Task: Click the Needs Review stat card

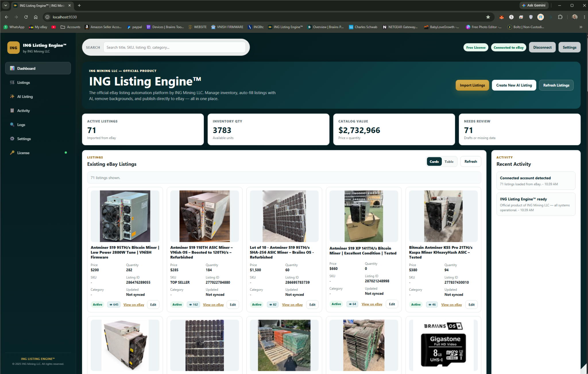Action: 519,129
